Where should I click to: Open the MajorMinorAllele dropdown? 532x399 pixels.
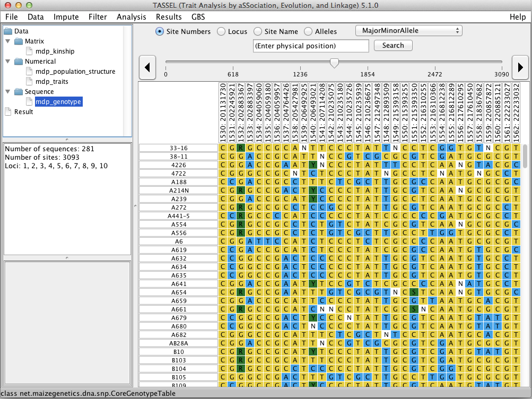(x=408, y=31)
